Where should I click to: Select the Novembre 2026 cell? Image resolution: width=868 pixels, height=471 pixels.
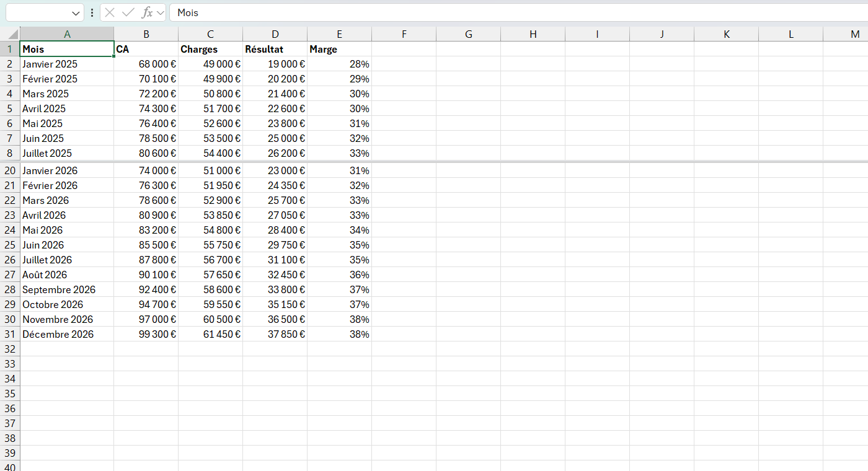pos(67,319)
